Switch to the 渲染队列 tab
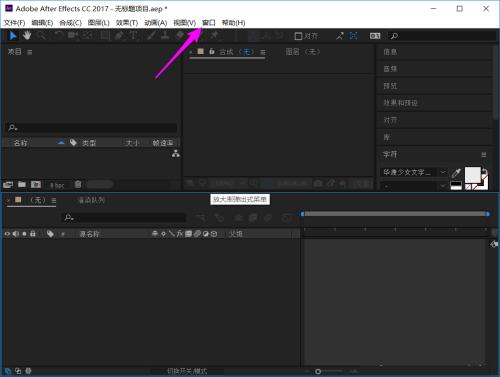 91,200
